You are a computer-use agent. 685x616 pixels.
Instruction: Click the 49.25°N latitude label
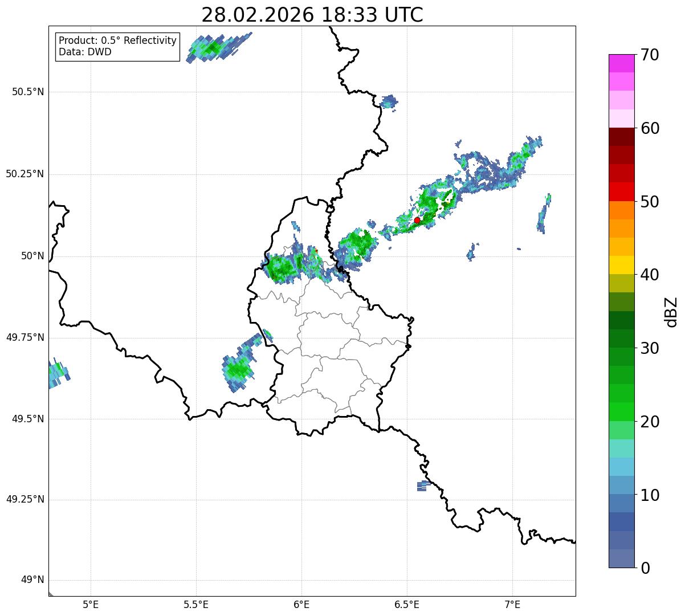[25, 500]
